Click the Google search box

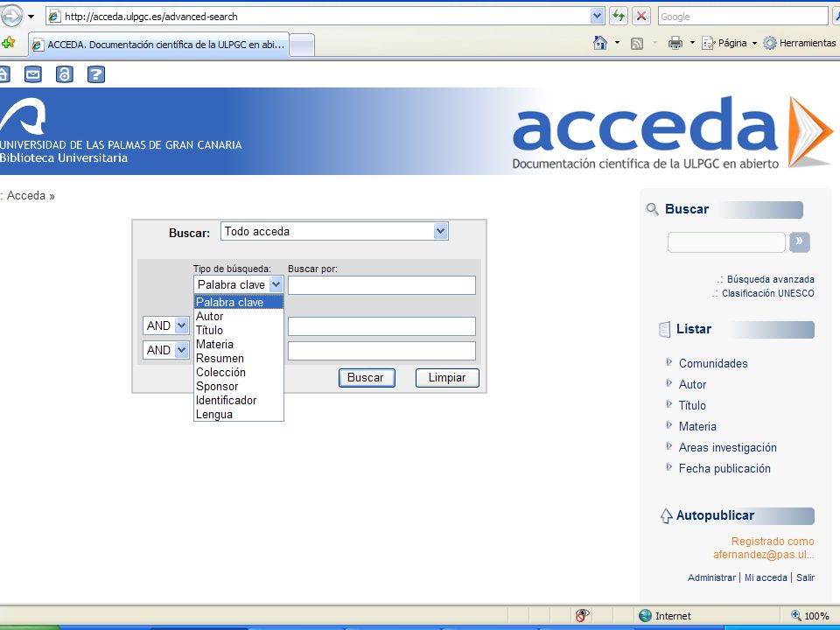pyautogui.click(x=743, y=16)
